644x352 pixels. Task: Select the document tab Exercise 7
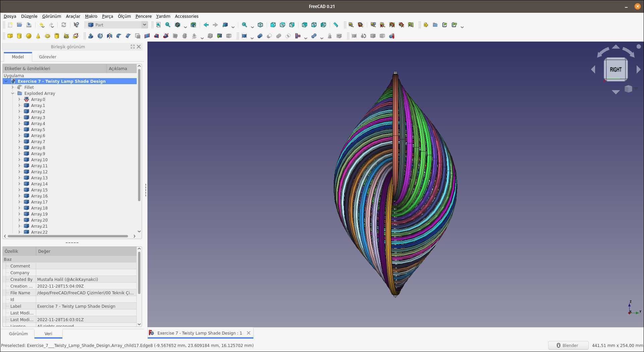point(199,333)
